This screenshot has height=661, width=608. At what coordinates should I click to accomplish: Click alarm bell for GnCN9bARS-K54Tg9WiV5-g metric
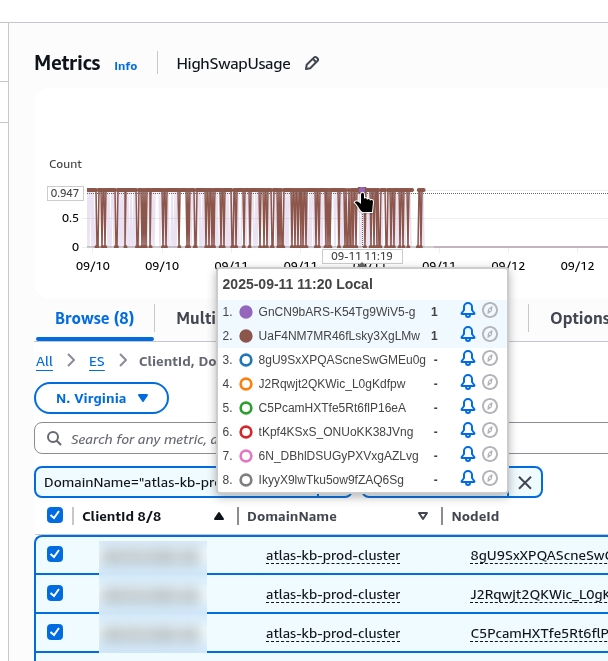coord(467,311)
